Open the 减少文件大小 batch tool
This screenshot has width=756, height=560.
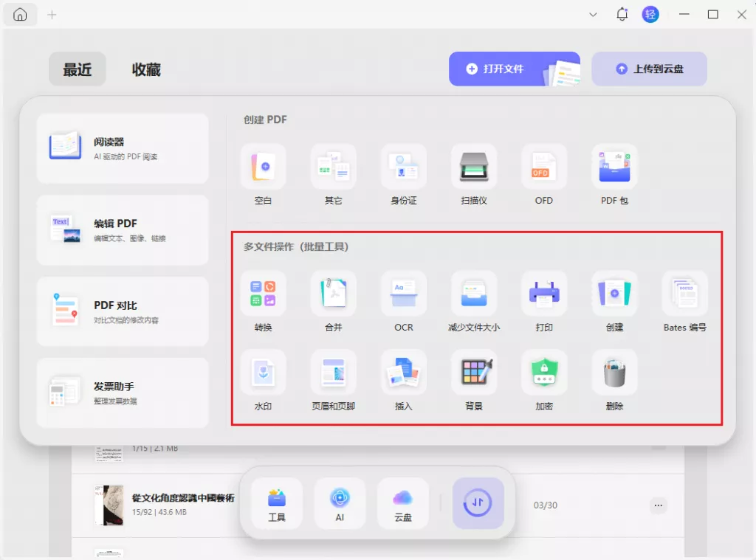(474, 294)
